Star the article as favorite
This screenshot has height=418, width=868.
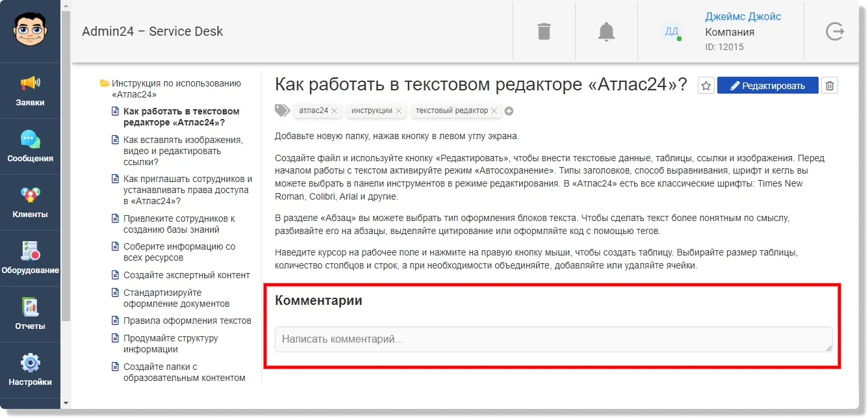point(706,86)
